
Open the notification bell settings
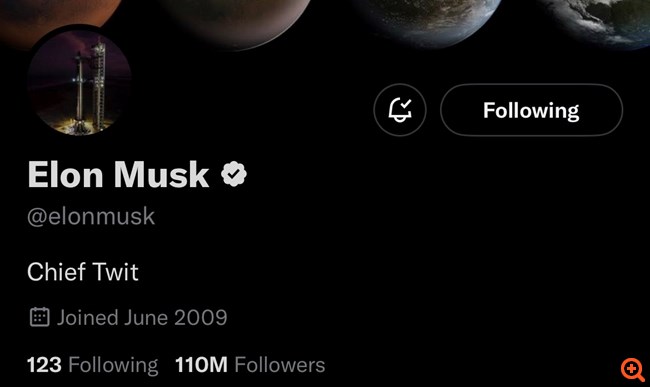(400, 110)
